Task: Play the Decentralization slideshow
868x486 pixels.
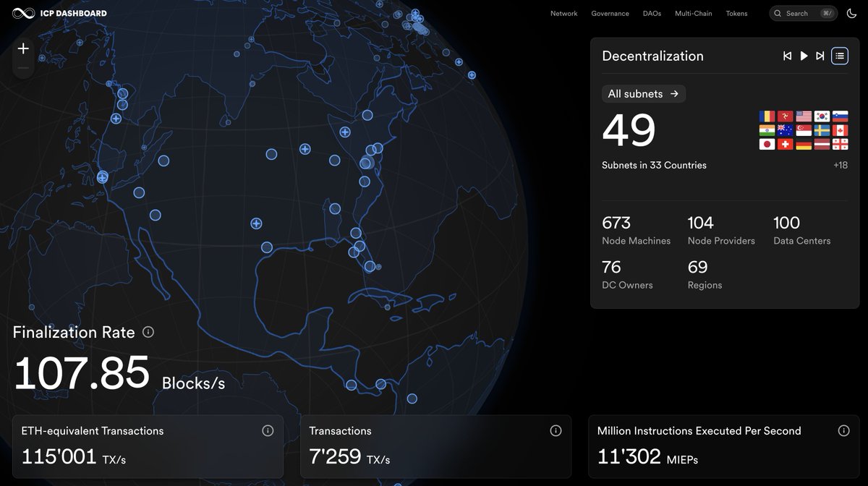Action: [x=804, y=56]
